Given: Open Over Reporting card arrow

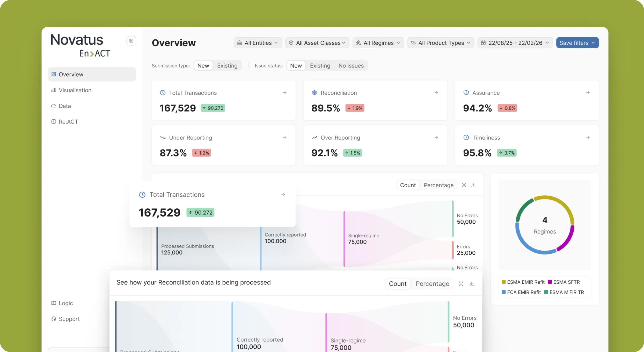Looking at the screenshot, I should click(436, 137).
